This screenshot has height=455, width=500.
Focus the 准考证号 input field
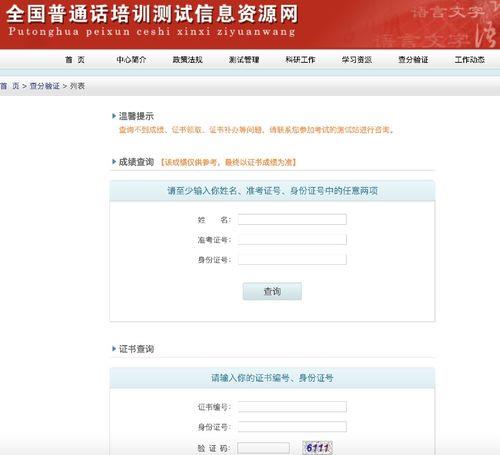[292, 239]
